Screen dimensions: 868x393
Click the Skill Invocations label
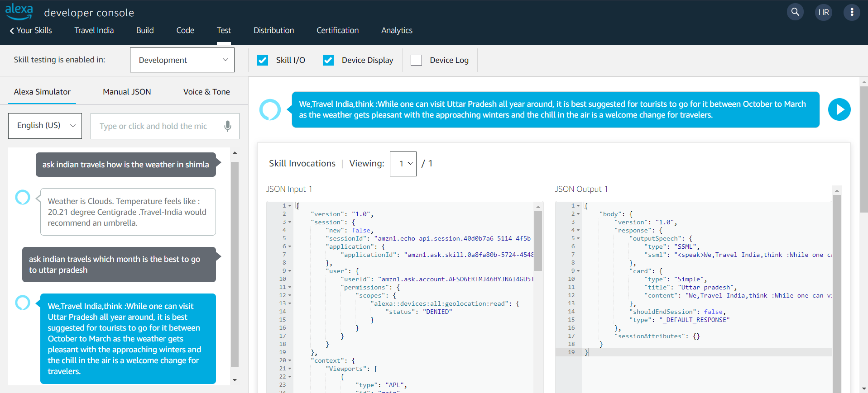pyautogui.click(x=302, y=163)
